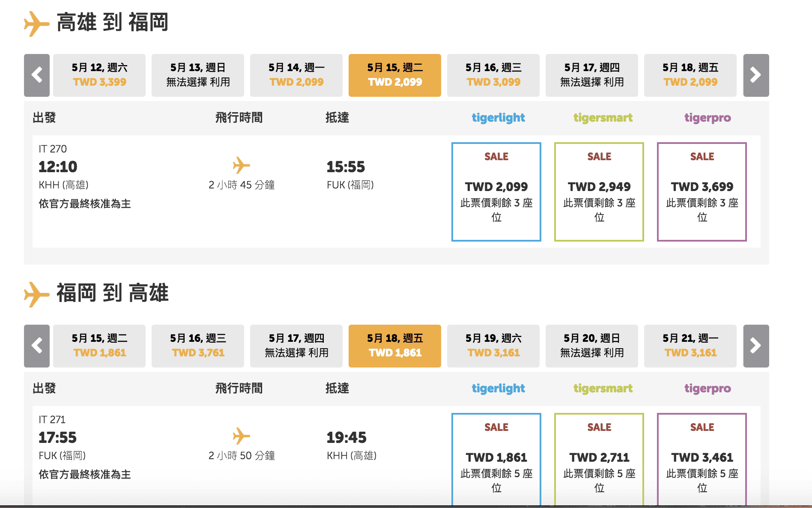The width and height of the screenshot is (812, 508).
Task: Select 5月 12 週六 TWD 3,399 date tab
Action: tap(99, 75)
